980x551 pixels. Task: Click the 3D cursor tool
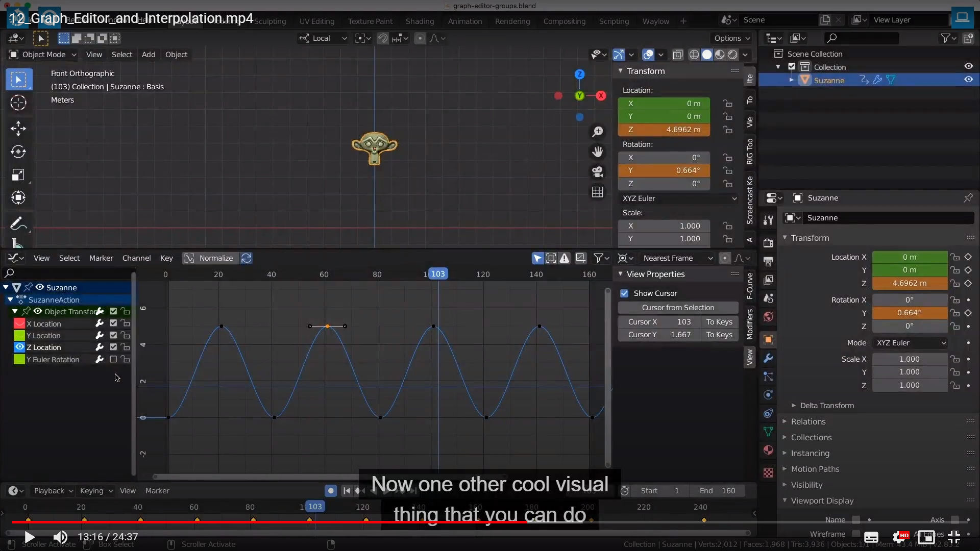coord(18,103)
